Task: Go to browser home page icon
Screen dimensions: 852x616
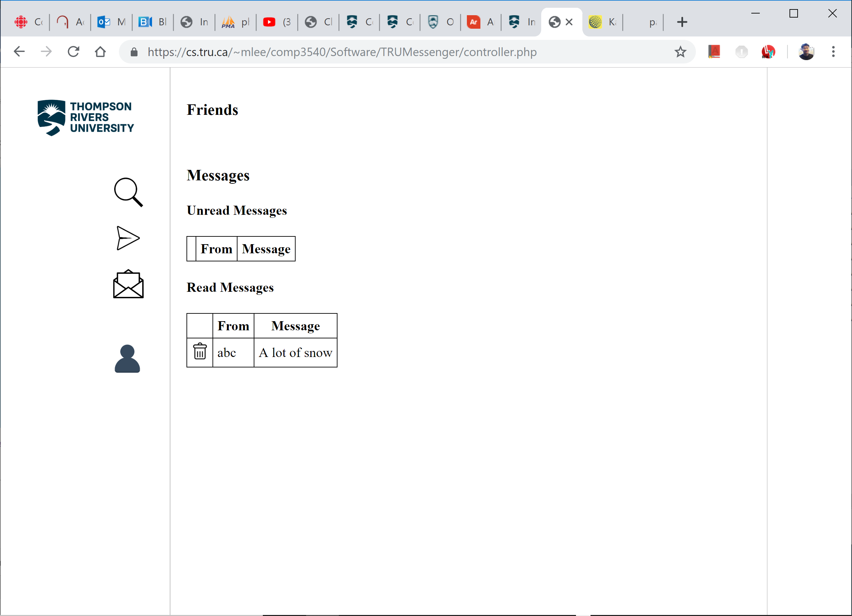Action: (100, 52)
